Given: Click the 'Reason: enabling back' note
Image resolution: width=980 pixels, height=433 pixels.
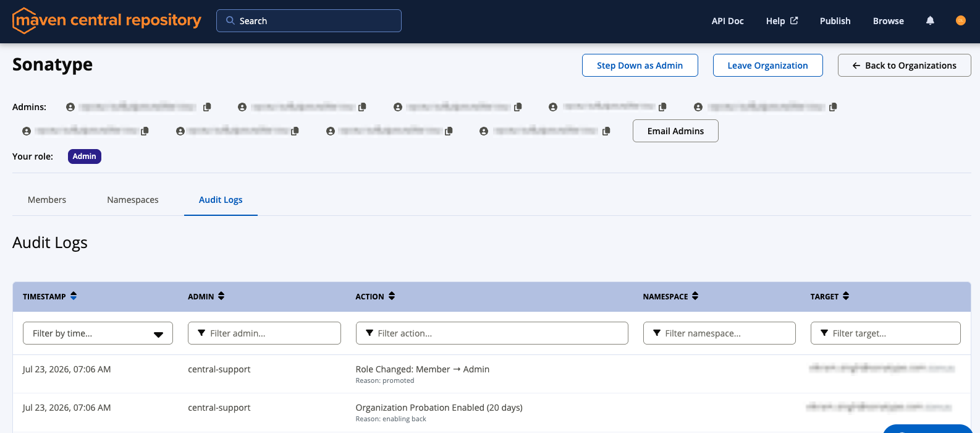Looking at the screenshot, I should point(391,419).
